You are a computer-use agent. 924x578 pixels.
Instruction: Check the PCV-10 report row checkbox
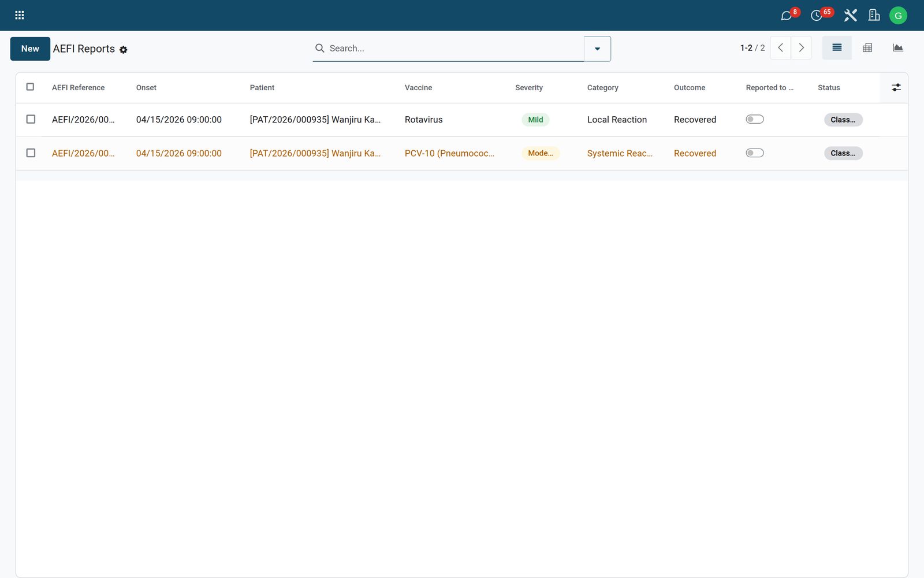(31, 153)
